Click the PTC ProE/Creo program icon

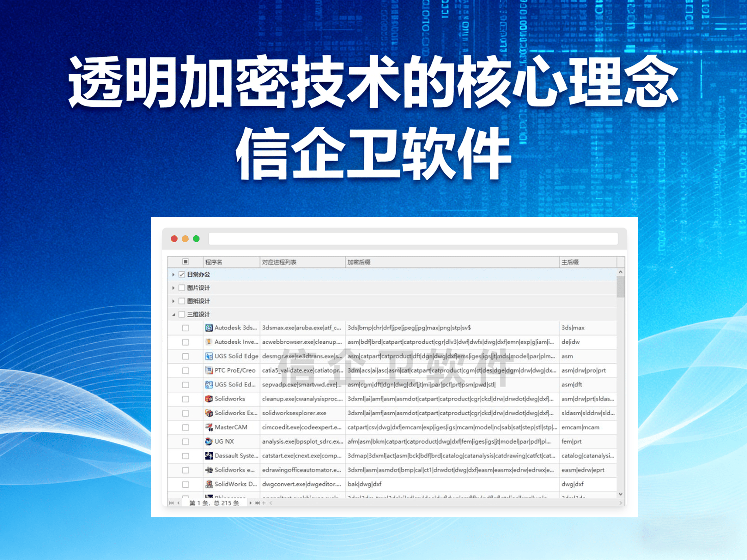point(209,370)
